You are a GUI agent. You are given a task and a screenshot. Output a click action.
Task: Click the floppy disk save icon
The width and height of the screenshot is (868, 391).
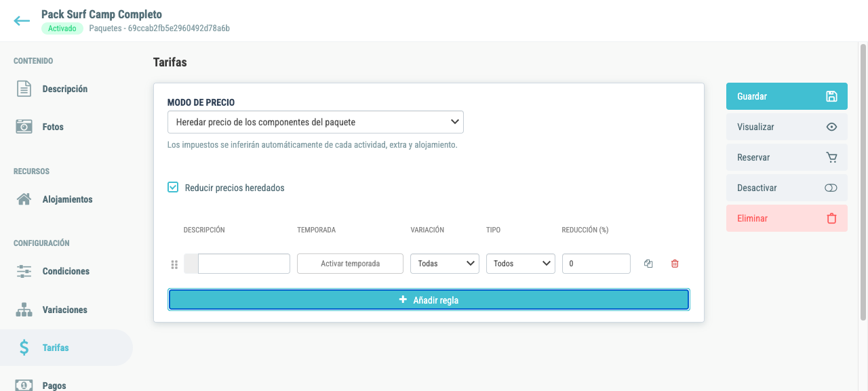pos(831,96)
